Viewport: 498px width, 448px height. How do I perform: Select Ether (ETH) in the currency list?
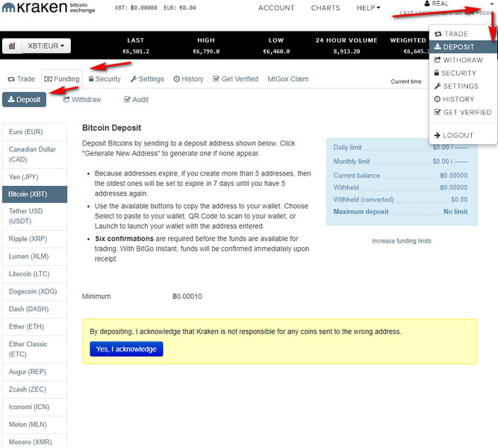pyautogui.click(x=34, y=326)
